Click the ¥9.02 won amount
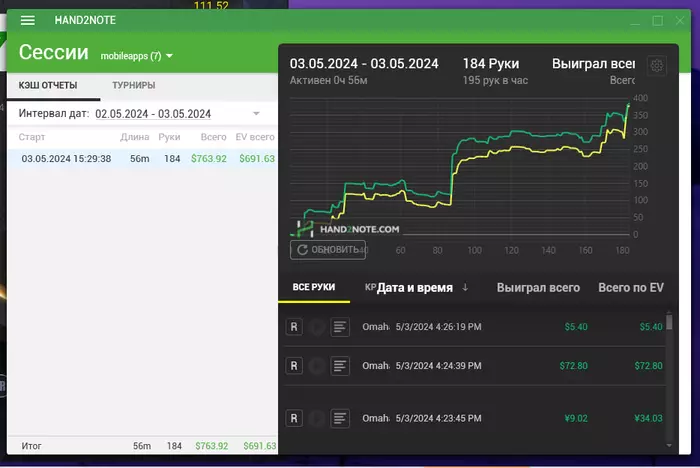The height and width of the screenshot is (468, 700). 576,418
